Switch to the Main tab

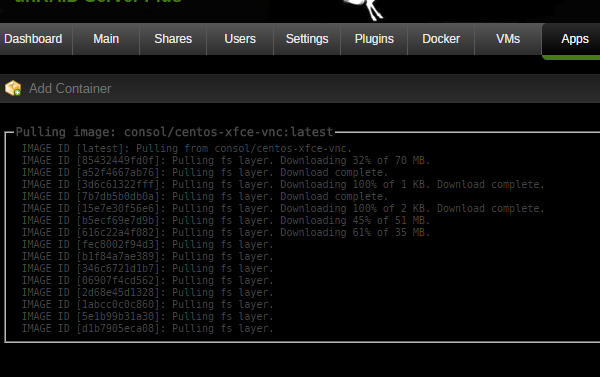point(106,39)
